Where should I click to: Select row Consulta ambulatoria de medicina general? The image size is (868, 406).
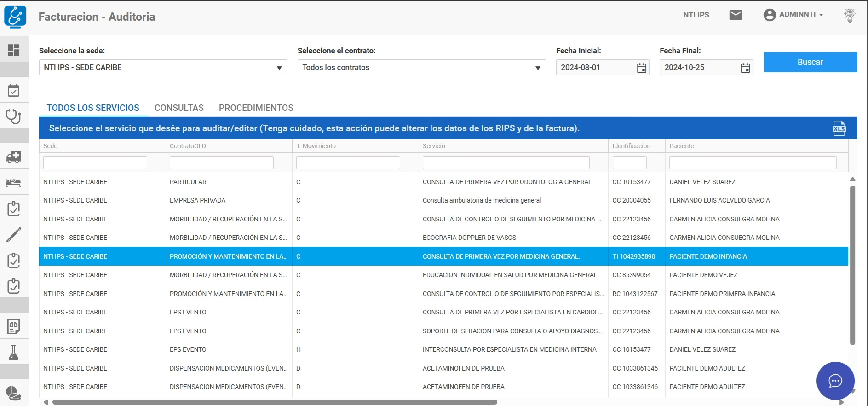pyautogui.click(x=443, y=200)
